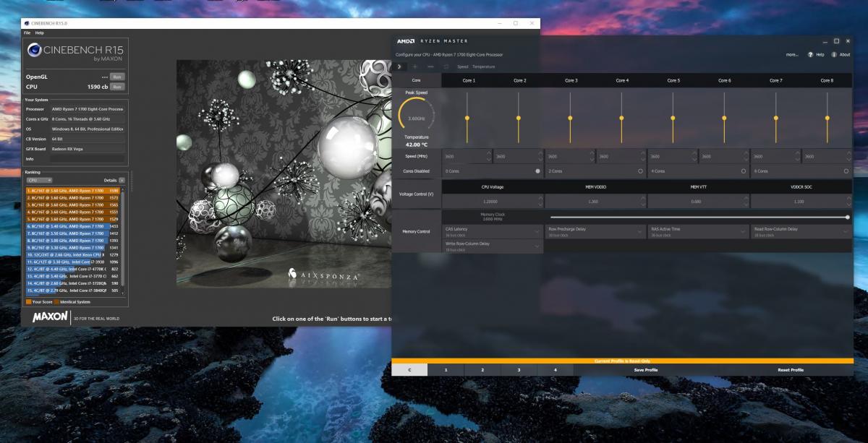Click the 42.00 °C temperature reading
Viewport: 868px width, 443px height.
(x=415, y=145)
